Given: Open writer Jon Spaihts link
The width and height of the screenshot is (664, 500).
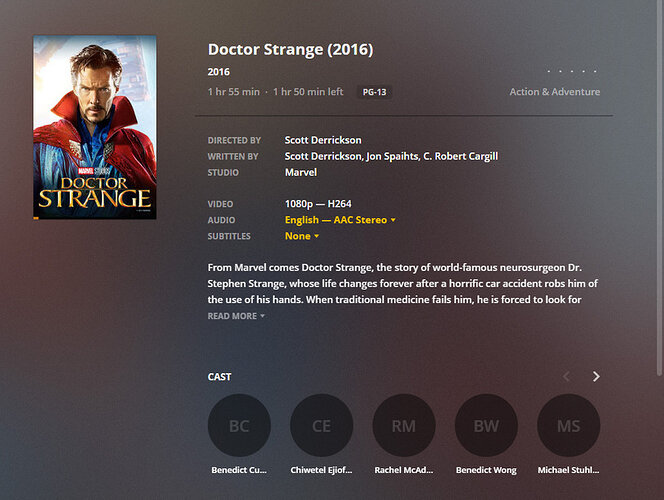Looking at the screenshot, I should click(393, 156).
